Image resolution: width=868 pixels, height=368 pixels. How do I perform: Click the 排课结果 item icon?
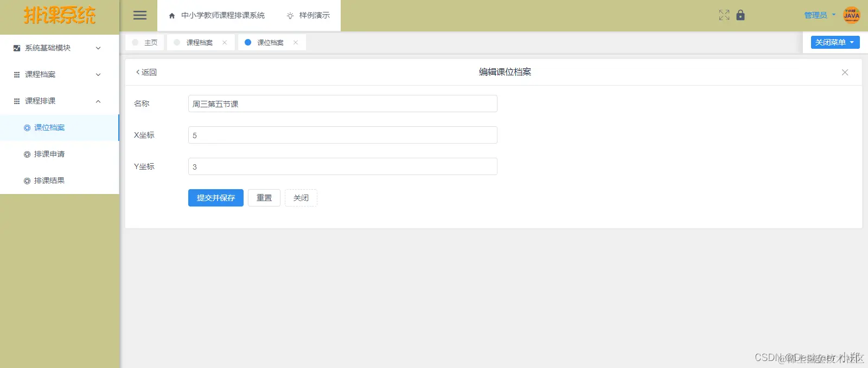pos(27,181)
